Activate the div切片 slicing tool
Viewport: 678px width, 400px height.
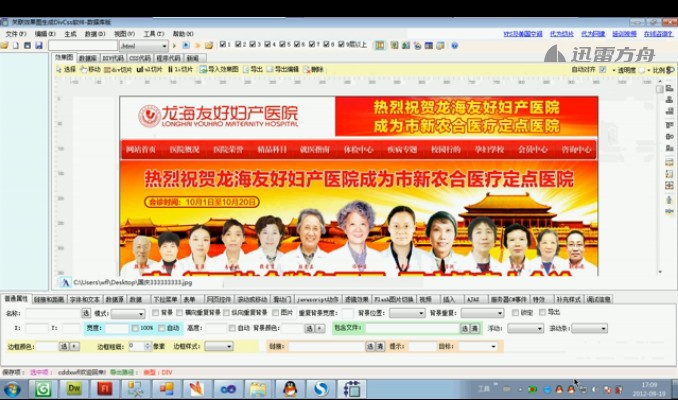click(x=118, y=69)
